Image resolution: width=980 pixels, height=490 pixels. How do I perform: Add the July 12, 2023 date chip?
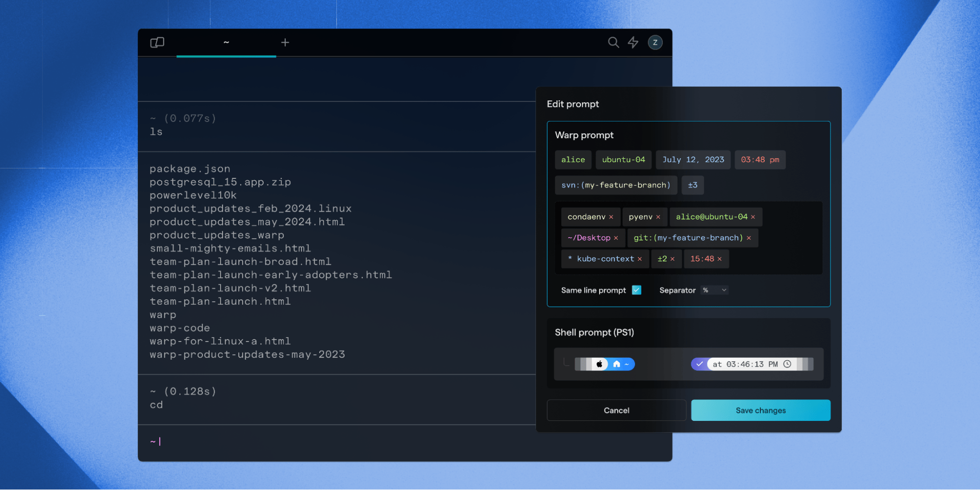point(693,160)
